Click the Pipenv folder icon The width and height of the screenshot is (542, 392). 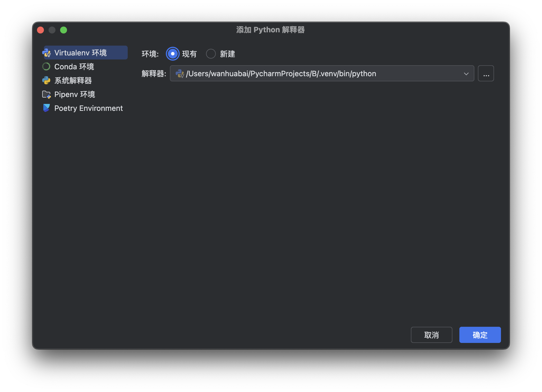point(46,94)
